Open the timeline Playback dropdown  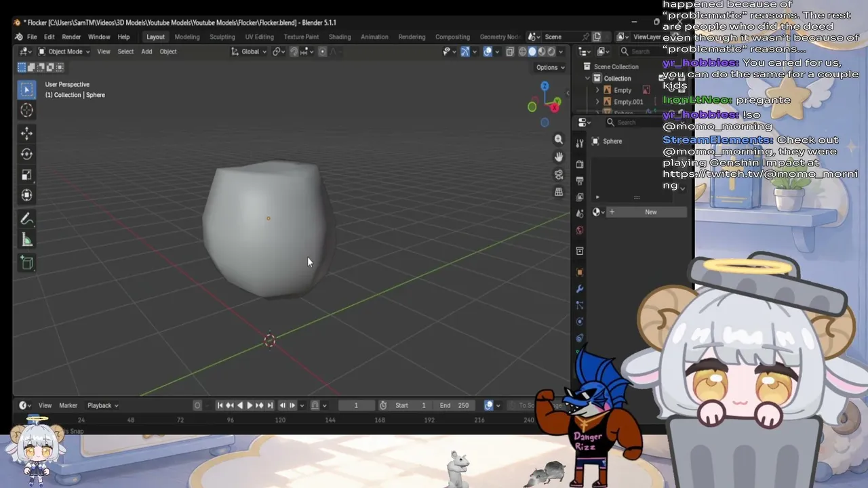coord(102,405)
